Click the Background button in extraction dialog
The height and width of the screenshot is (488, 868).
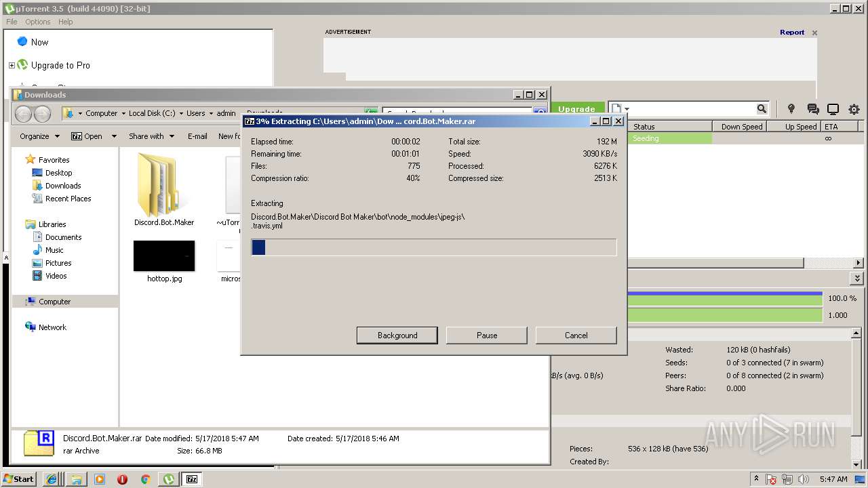(x=397, y=335)
